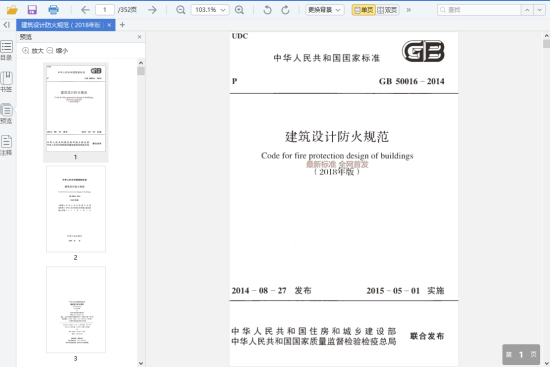Image resolution: width=550 pixels, height=367 pixels.
Task: Find previous result with the up arrow
Action: (x=527, y=10)
